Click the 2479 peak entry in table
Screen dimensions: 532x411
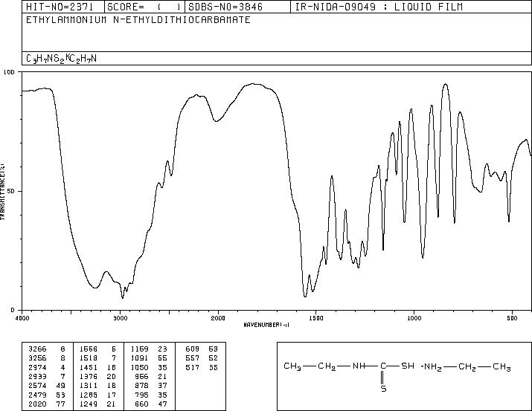tap(37, 395)
